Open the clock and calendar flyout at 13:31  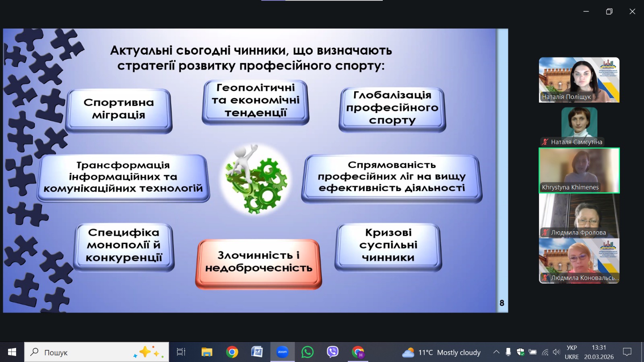pos(599,352)
